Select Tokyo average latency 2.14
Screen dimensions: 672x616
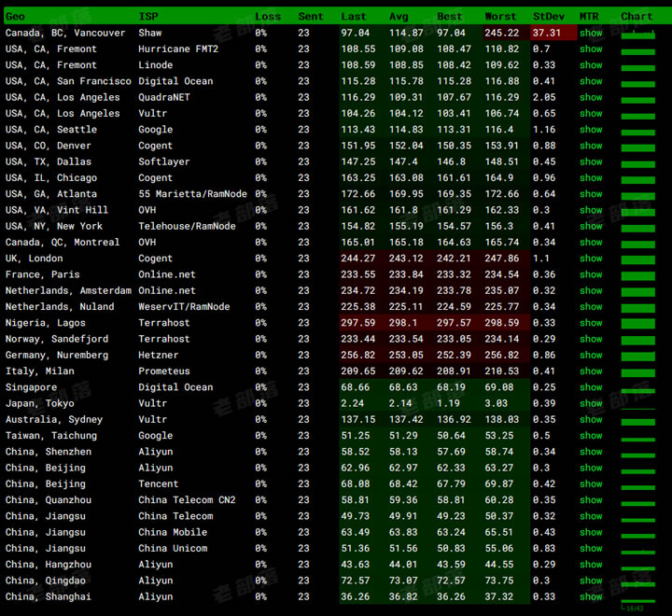pyautogui.click(x=400, y=403)
